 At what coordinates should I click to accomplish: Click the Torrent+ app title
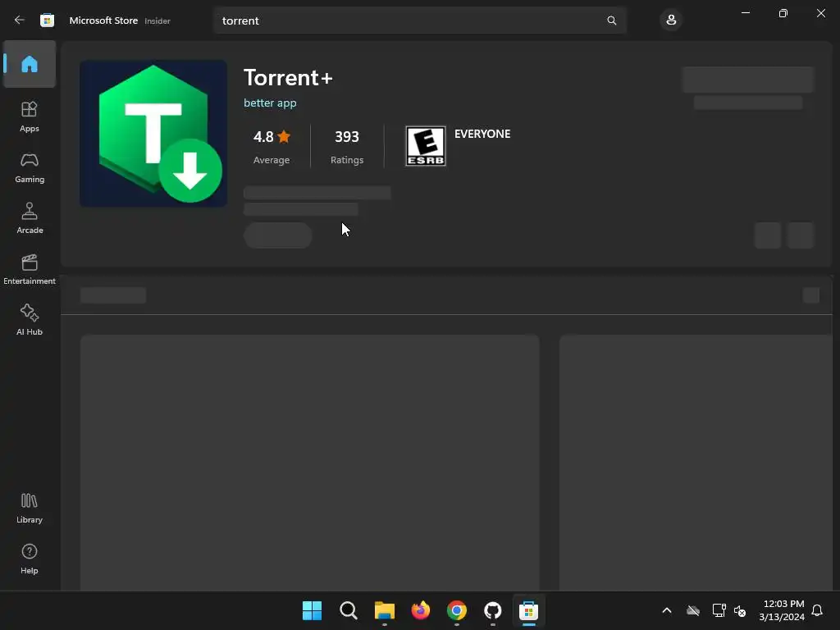288,78
